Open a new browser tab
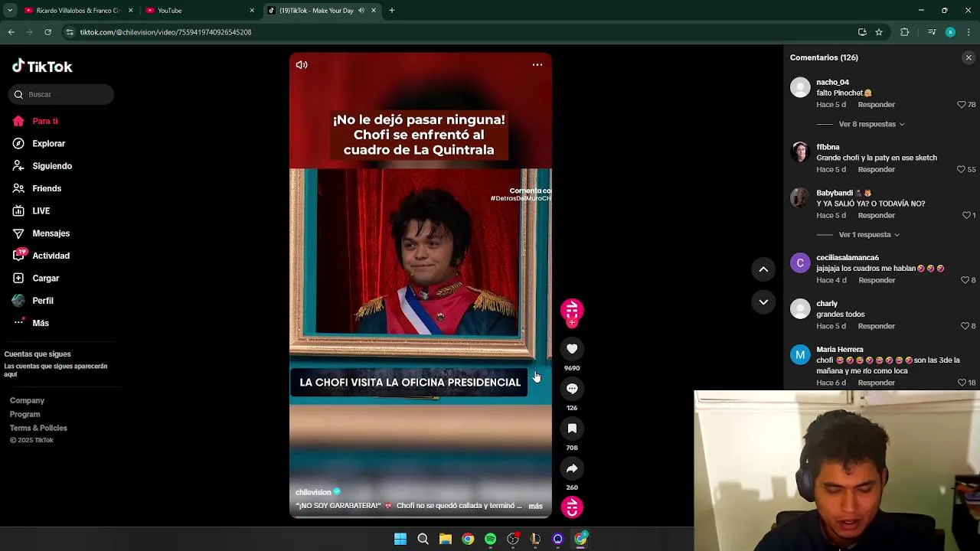This screenshot has width=980, height=551. pyautogui.click(x=392, y=11)
